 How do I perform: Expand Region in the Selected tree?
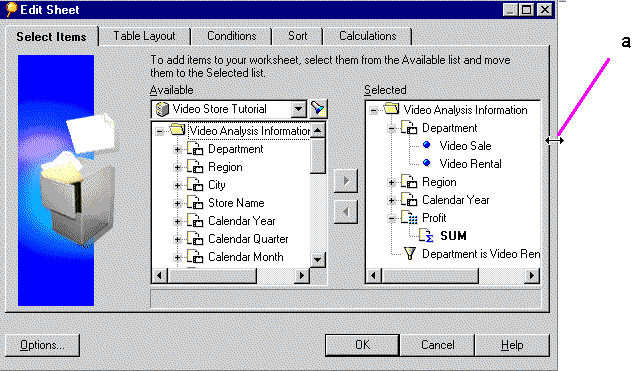[391, 182]
